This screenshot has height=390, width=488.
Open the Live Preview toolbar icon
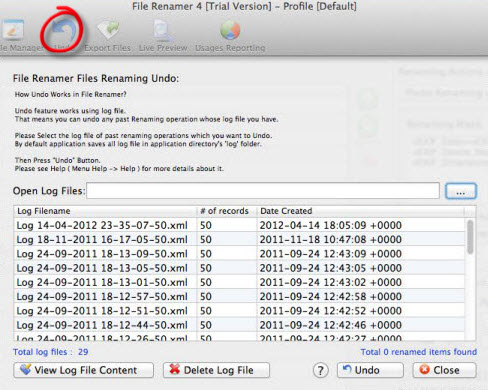pyautogui.click(x=163, y=30)
